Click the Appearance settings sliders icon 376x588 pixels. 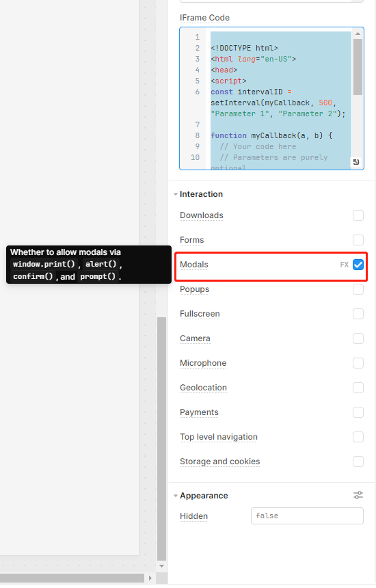[x=358, y=495]
